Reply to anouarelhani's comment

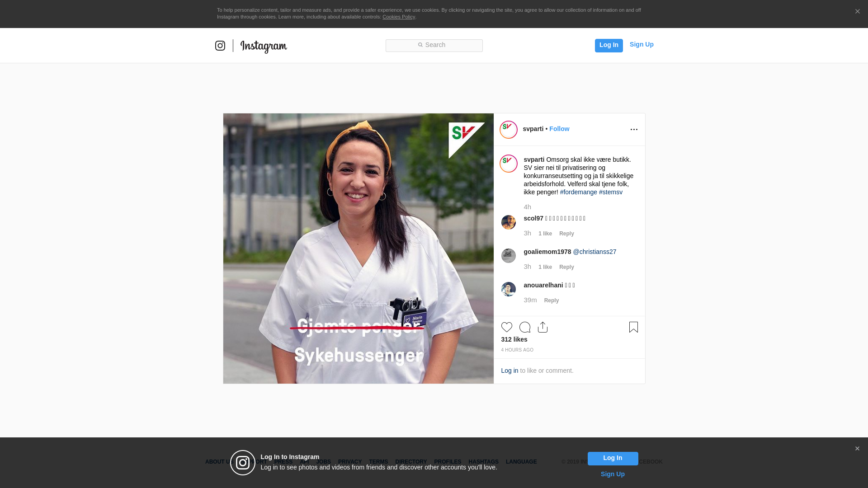[552, 300]
